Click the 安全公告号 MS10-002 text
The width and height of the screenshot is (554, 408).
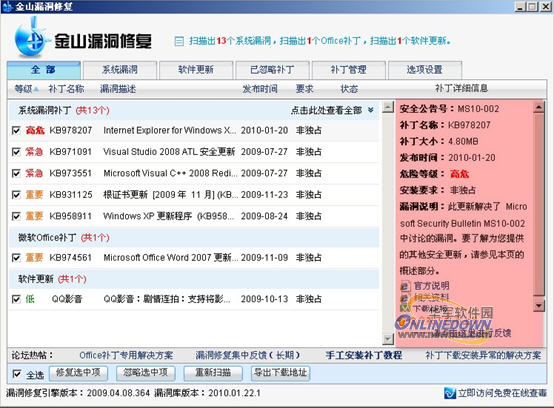[x=449, y=109]
